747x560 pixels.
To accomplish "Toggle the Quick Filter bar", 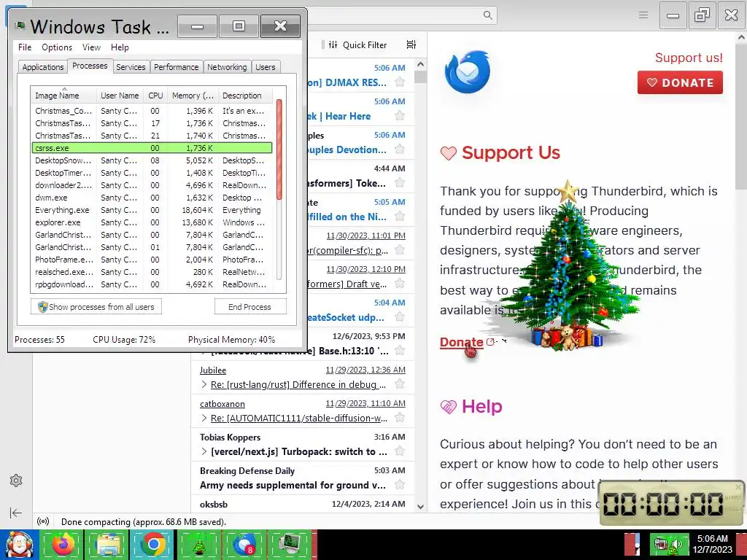I will (x=357, y=44).
